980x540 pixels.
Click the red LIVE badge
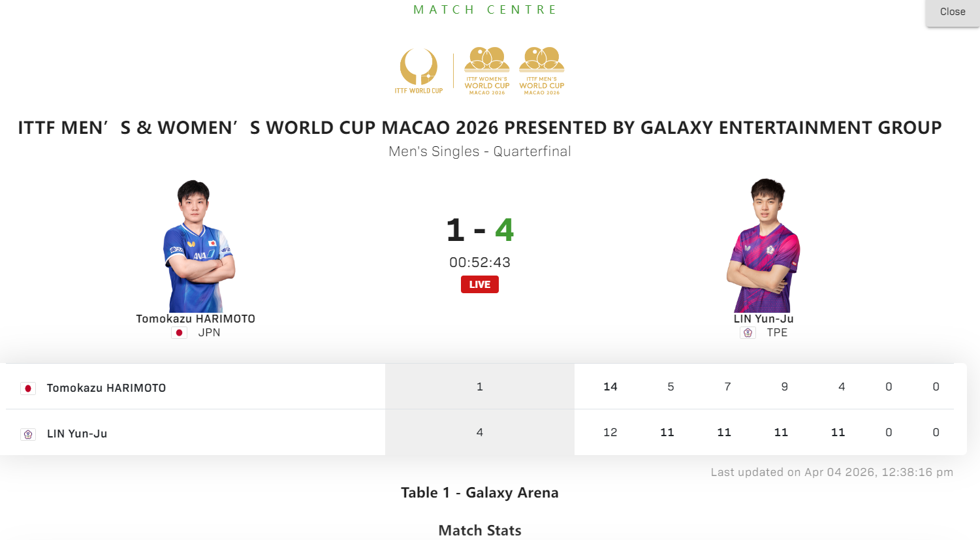point(480,285)
